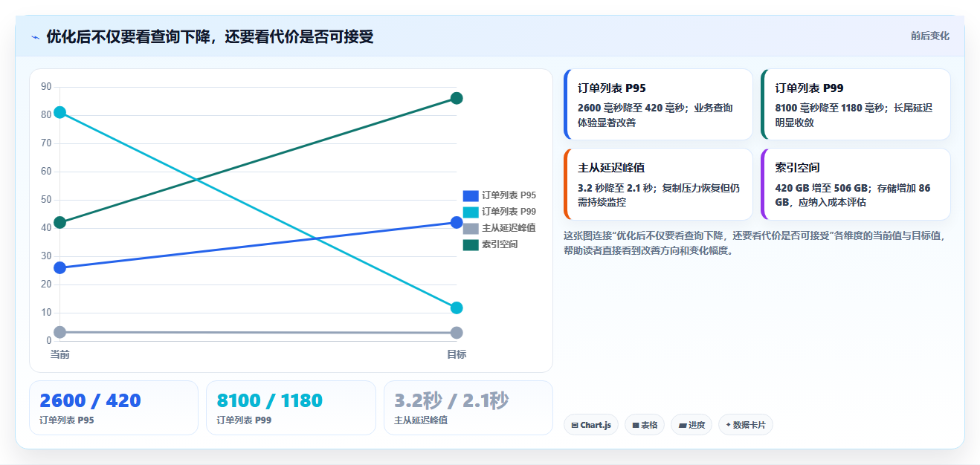Click the y-axis value 50
Screen dimensions: 980x465
point(46,200)
